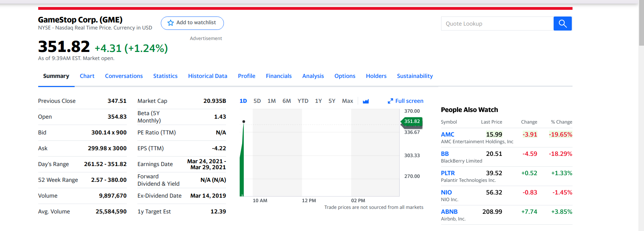The image size is (644, 231).
Task: Click the Last Price column header
Action: point(492,122)
